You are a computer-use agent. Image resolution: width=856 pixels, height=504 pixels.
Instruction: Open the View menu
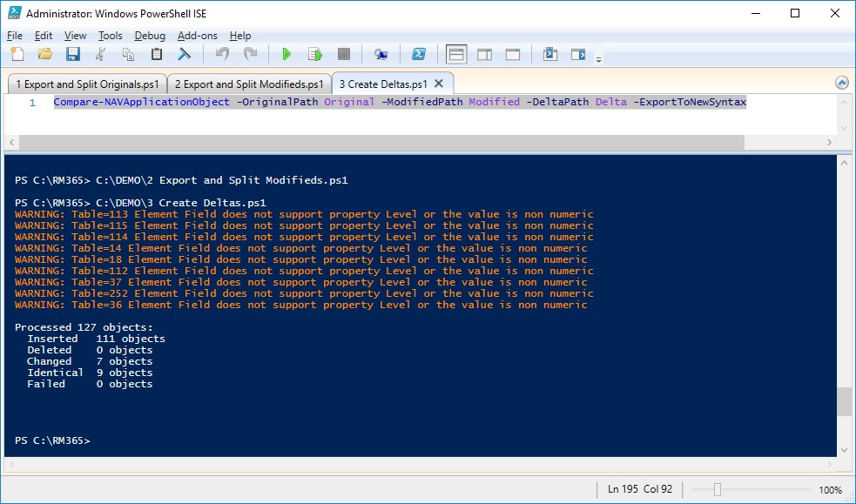pos(76,36)
